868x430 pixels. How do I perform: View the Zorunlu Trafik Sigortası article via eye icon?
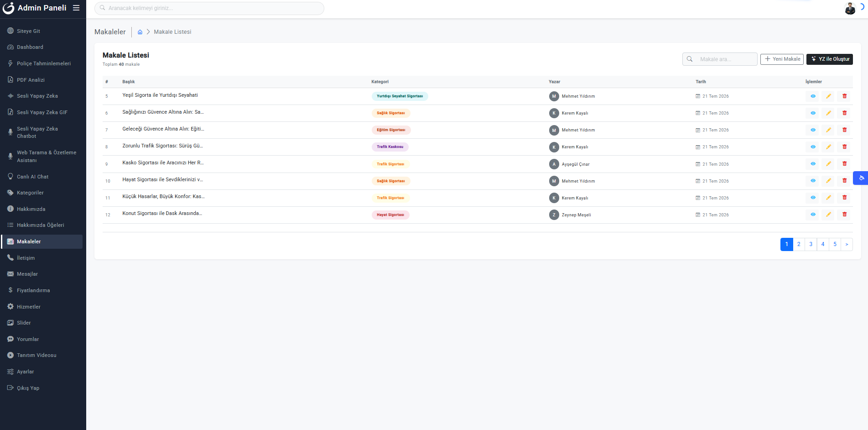click(813, 147)
